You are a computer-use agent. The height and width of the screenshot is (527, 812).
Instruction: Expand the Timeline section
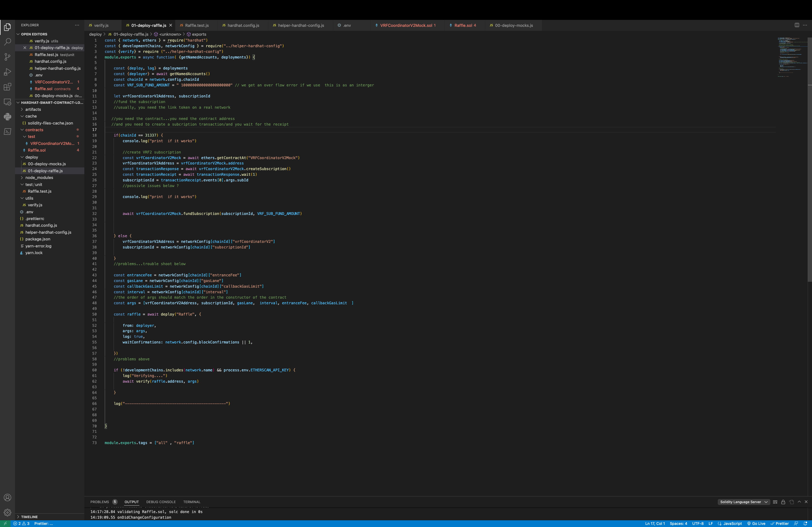(x=49, y=517)
